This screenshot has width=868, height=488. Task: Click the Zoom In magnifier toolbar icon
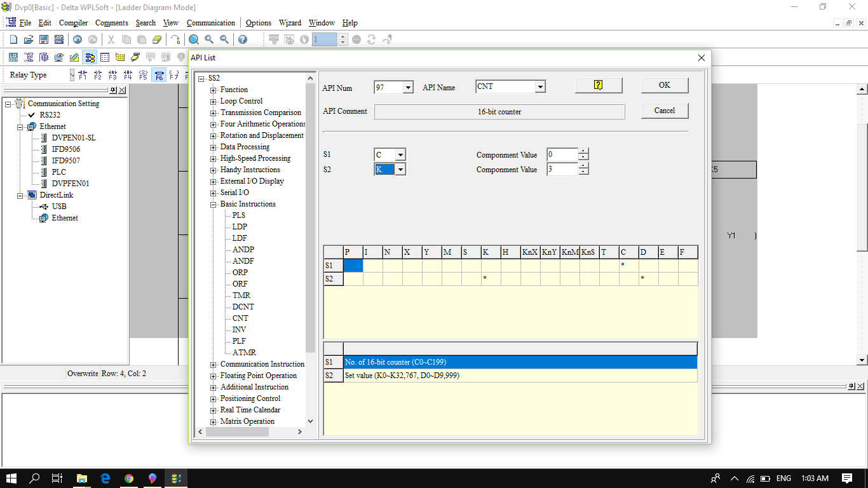[208, 39]
